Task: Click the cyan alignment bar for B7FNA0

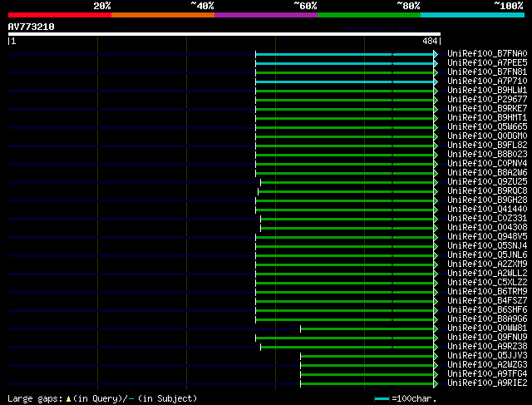Action: [x=344, y=54]
